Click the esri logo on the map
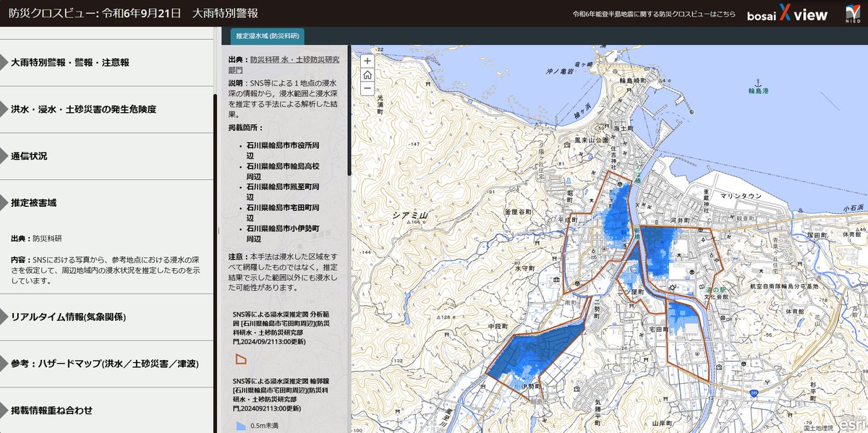 852,424
